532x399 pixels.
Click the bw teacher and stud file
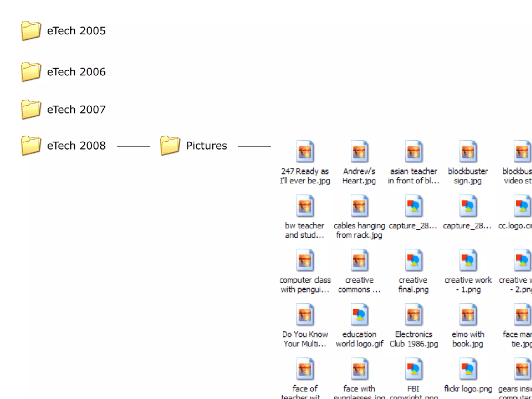pyautogui.click(x=305, y=206)
